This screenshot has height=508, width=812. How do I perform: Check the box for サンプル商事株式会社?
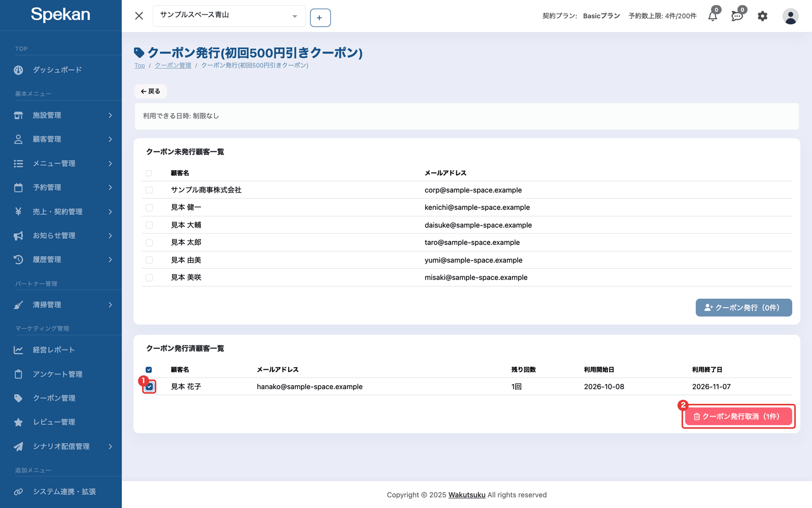(x=149, y=190)
